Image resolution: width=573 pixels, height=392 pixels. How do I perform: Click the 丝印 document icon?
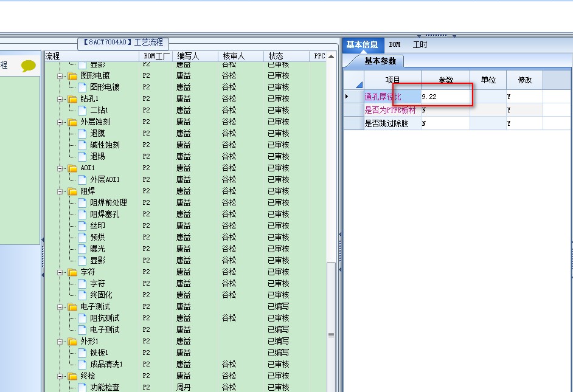point(82,226)
